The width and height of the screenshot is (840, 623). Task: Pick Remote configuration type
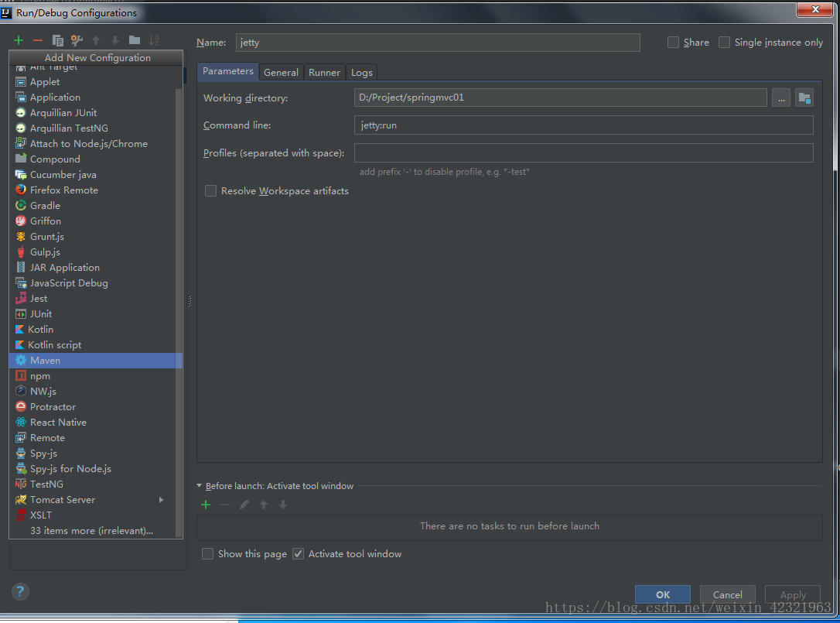[96, 438]
